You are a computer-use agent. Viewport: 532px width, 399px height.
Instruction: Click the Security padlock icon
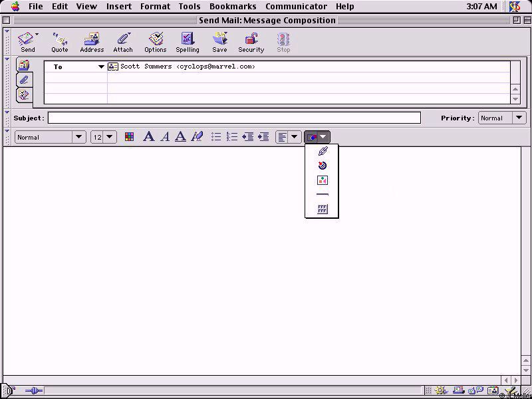point(251,41)
